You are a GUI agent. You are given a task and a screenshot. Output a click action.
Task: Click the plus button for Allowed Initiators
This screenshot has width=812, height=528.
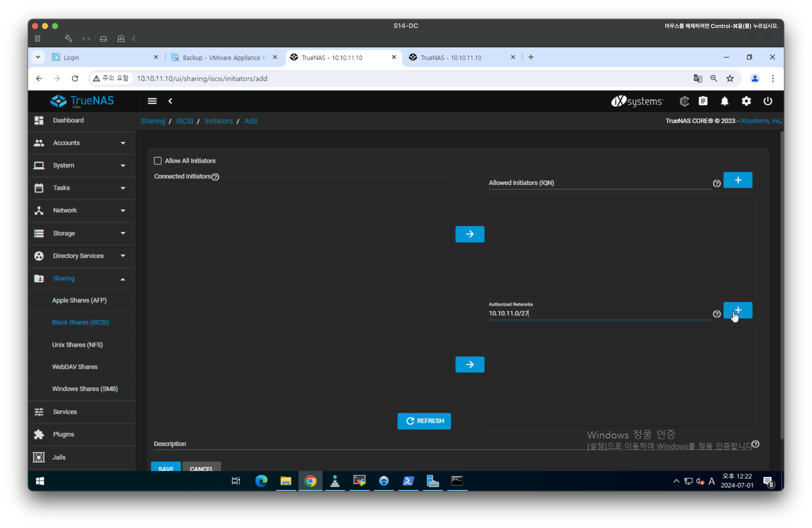point(737,180)
